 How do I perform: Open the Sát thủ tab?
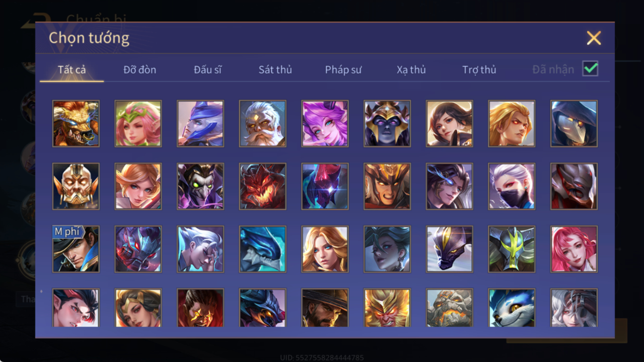(x=275, y=70)
